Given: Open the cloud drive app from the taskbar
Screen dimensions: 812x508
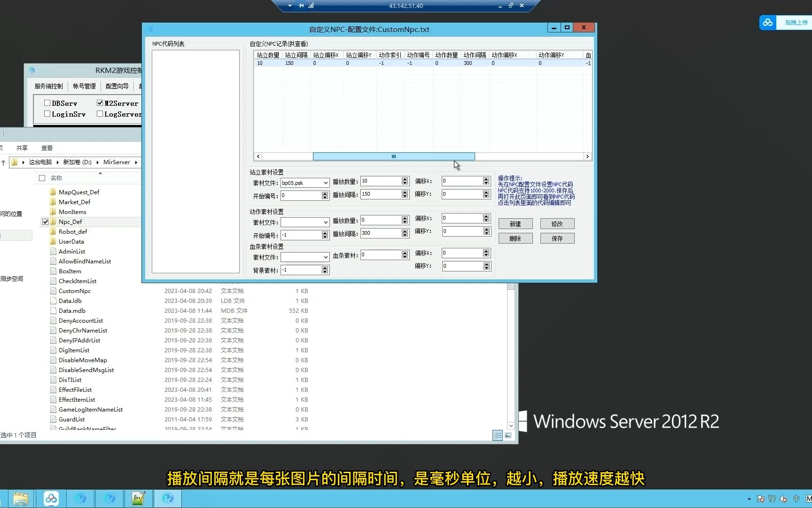Looking at the screenshot, I should (51, 499).
